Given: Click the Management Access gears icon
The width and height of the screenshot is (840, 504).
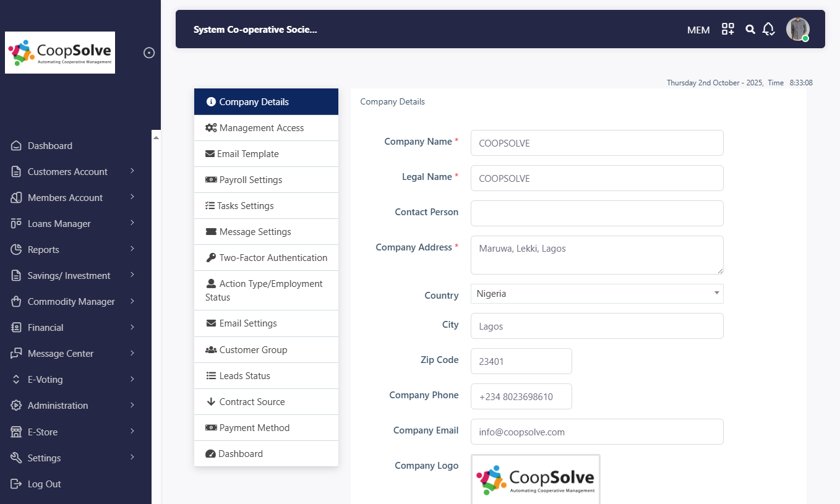Looking at the screenshot, I should (211, 128).
